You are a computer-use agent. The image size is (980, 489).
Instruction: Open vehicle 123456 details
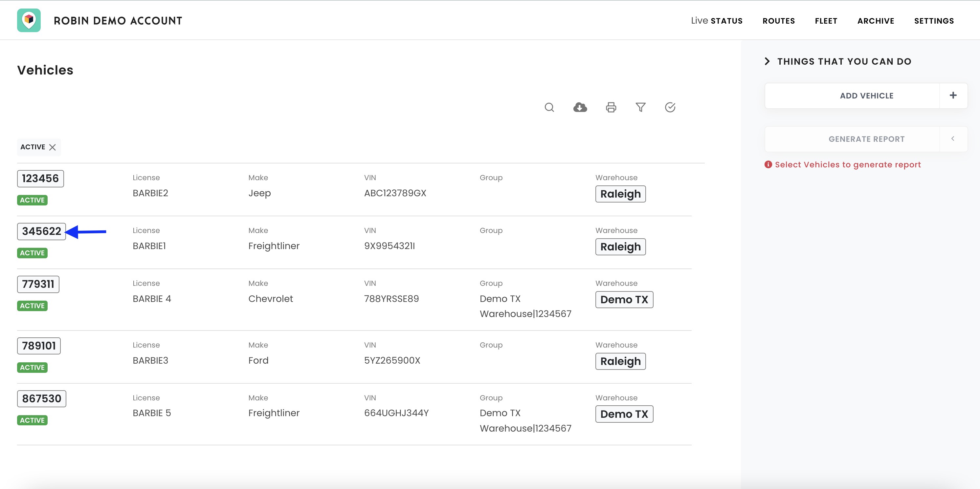[40, 178]
